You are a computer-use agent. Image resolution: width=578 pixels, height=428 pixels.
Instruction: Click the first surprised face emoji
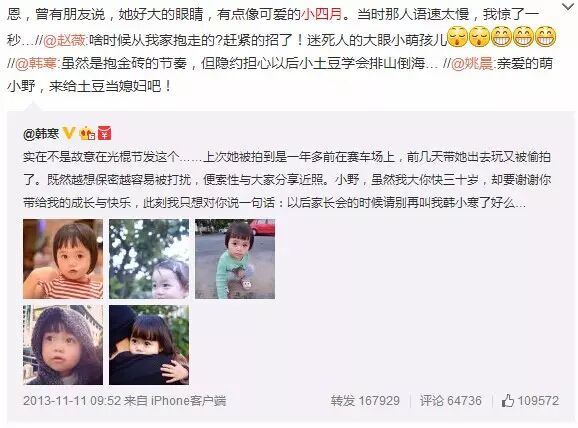coord(457,37)
